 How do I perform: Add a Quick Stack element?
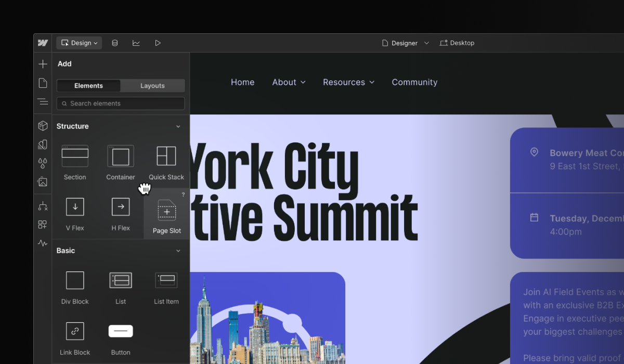click(x=166, y=162)
